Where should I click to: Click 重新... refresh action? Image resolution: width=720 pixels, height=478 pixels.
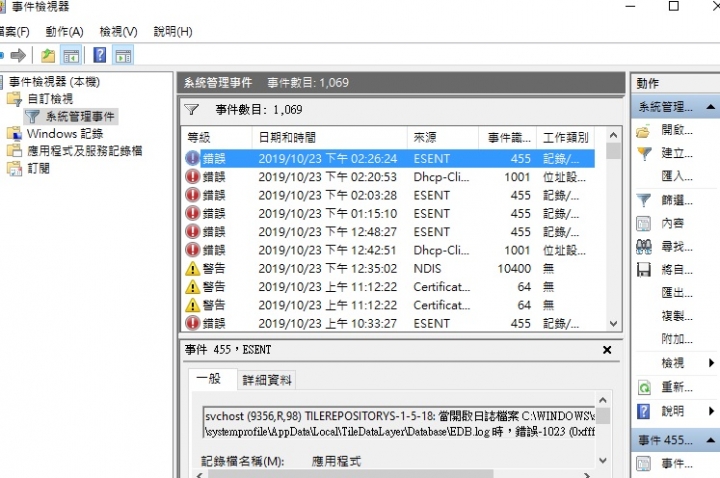tap(677, 387)
